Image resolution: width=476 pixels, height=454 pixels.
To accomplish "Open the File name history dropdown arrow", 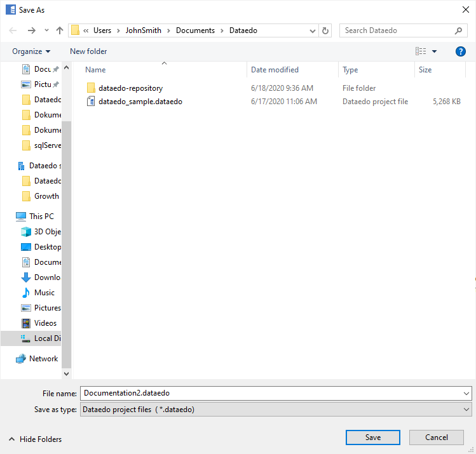I will tap(467, 394).
